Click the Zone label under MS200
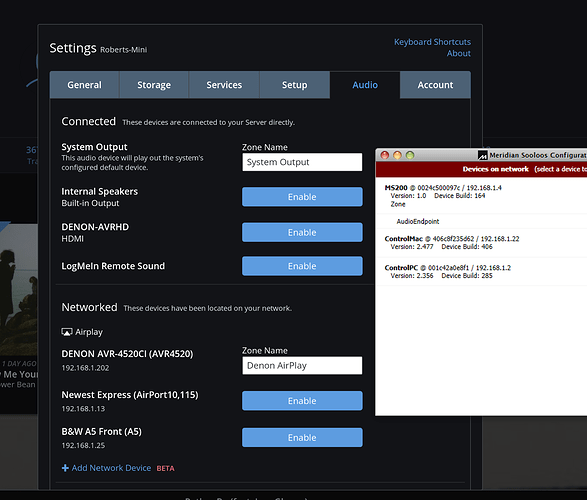 click(398, 204)
